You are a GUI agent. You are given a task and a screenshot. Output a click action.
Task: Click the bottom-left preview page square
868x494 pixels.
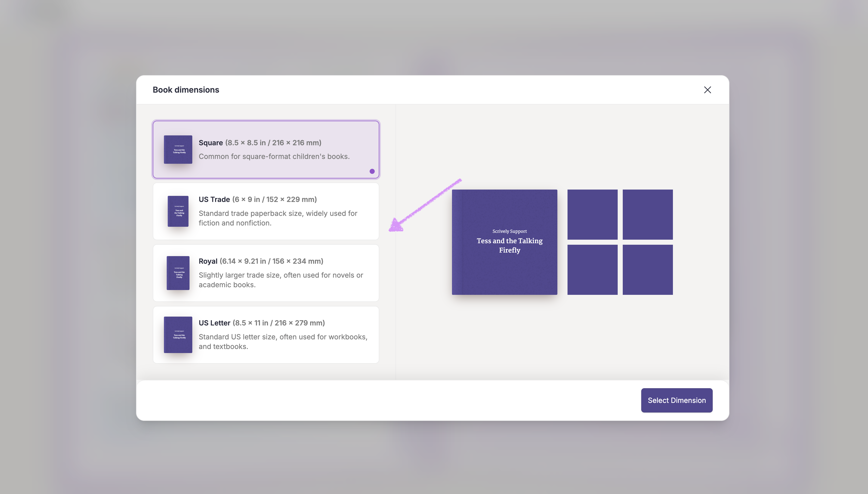[592, 270]
